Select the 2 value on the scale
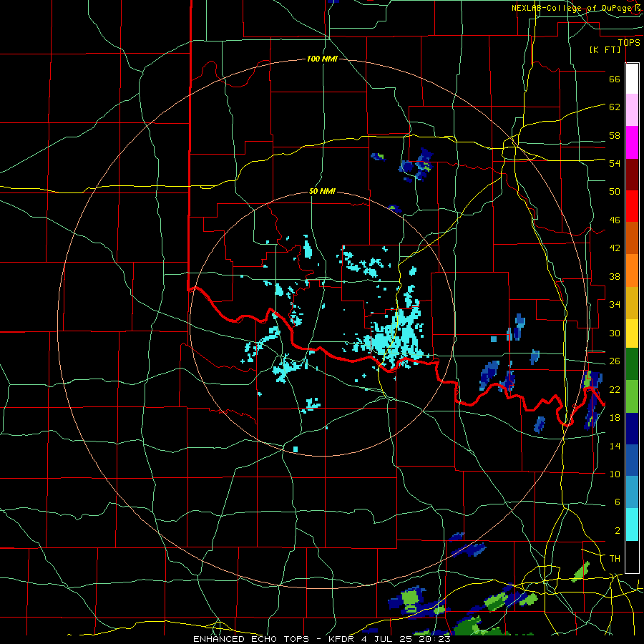Screen dimensions: 644x644 coord(617,531)
